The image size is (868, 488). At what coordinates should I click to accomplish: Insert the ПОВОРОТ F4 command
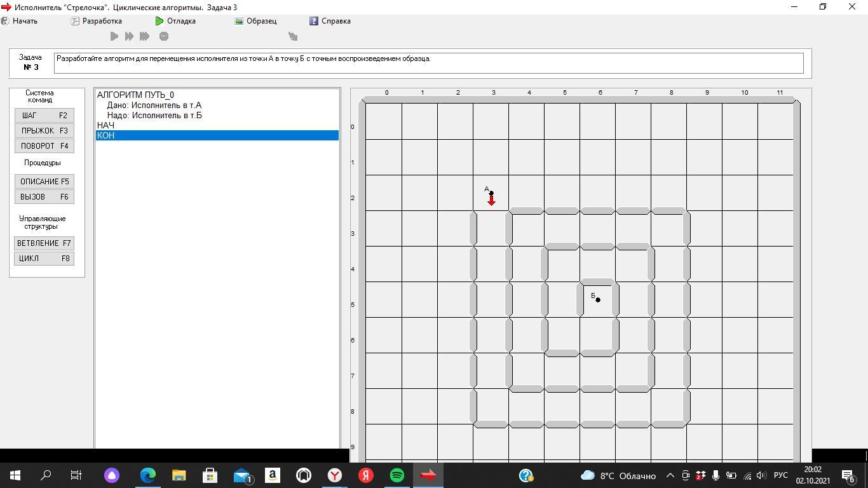click(44, 146)
